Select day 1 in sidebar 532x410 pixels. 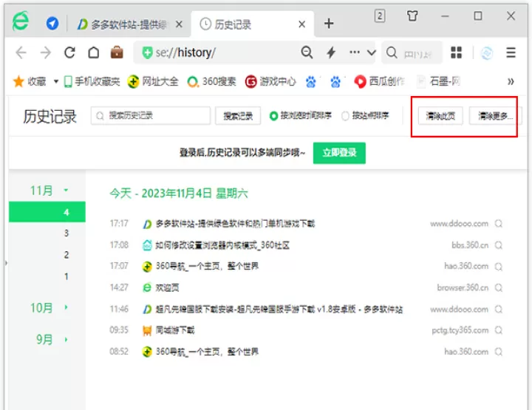point(66,276)
